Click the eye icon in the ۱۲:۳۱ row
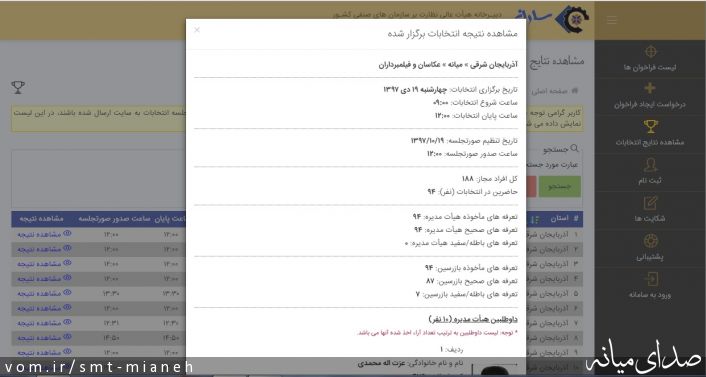706x377 pixels. [67, 322]
